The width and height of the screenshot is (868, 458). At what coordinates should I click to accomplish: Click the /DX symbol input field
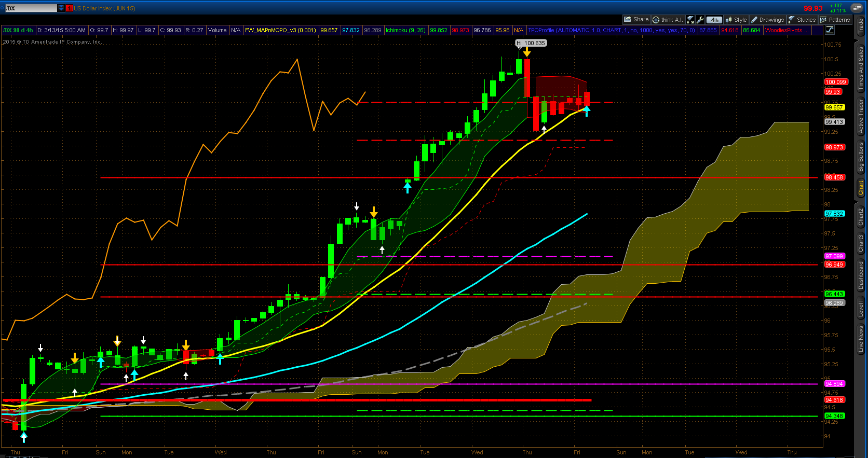pos(31,8)
